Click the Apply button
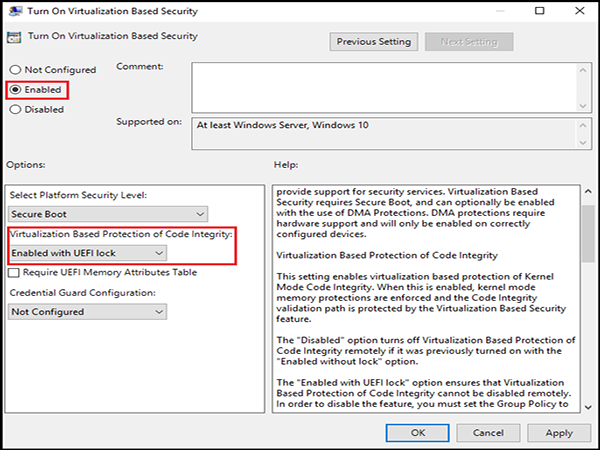Screen dimensions: 600x450 pyautogui.click(x=559, y=433)
